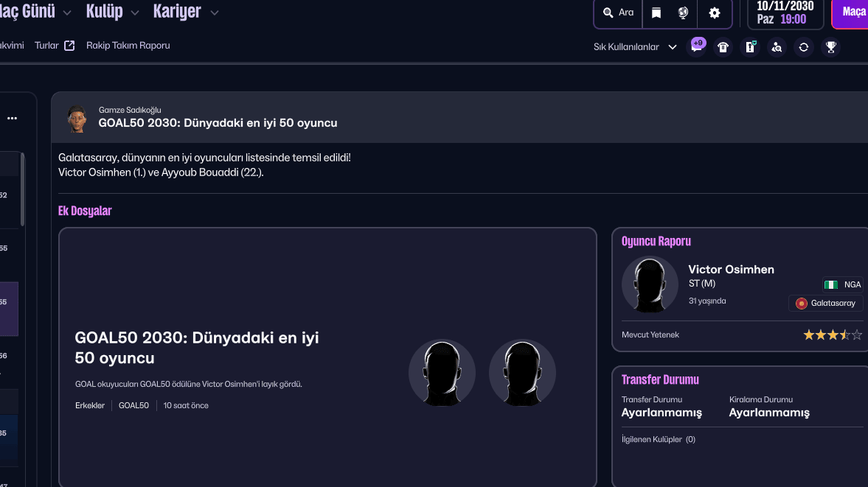Expand the Kariyer menu chevron
Screen dimensions: 868x487
click(x=215, y=13)
